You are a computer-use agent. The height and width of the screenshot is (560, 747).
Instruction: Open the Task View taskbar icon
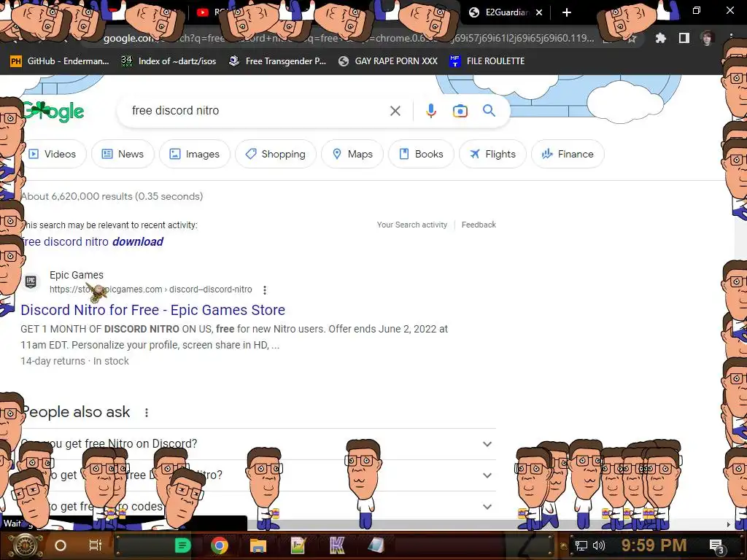96,545
